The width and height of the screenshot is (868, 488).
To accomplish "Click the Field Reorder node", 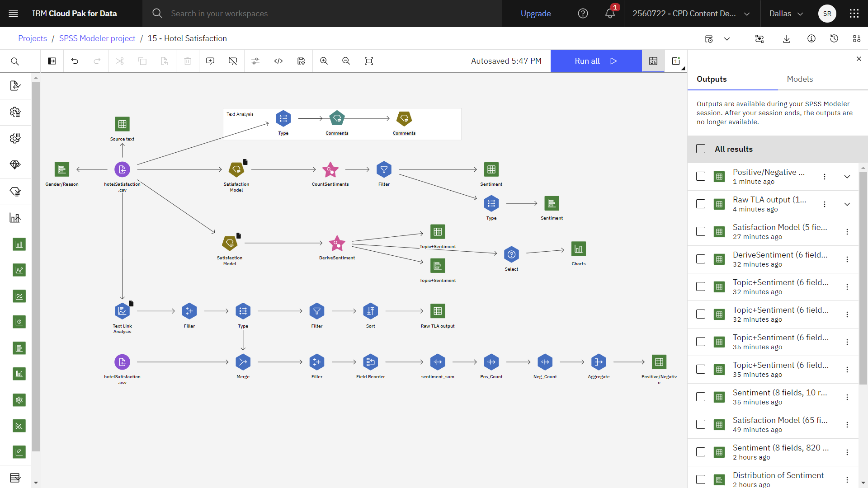I will coord(371,361).
